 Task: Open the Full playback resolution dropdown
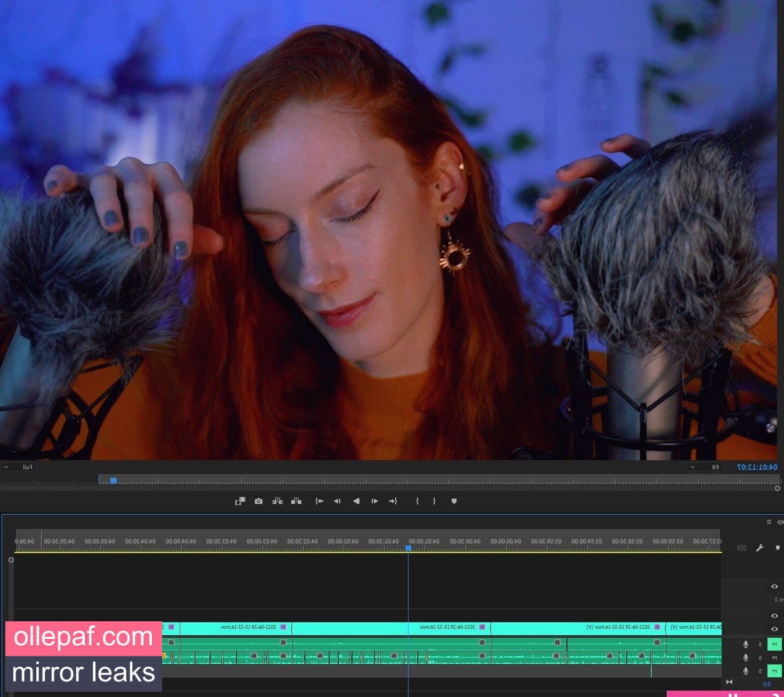tap(18, 467)
